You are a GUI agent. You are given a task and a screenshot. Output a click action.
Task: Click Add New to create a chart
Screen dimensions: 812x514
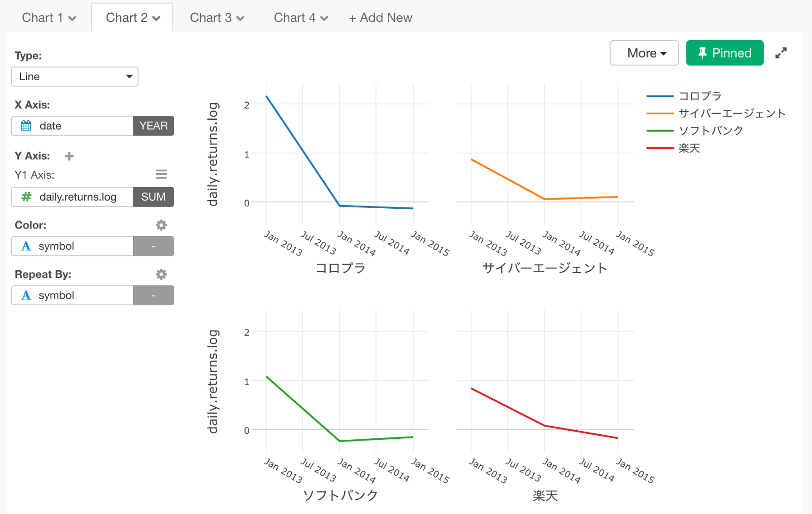381,18
